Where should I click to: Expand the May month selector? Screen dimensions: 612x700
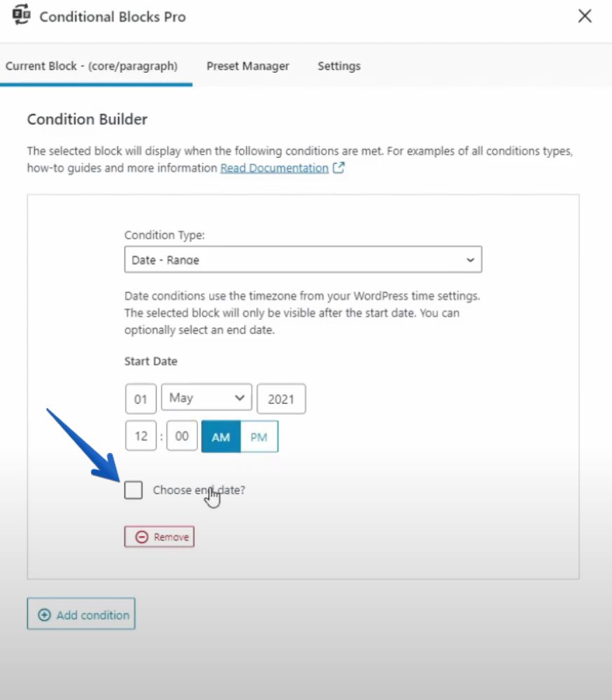tap(206, 398)
